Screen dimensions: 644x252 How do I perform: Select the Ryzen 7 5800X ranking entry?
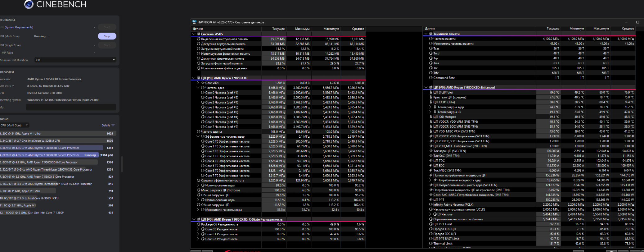pyautogui.click(x=58, y=177)
